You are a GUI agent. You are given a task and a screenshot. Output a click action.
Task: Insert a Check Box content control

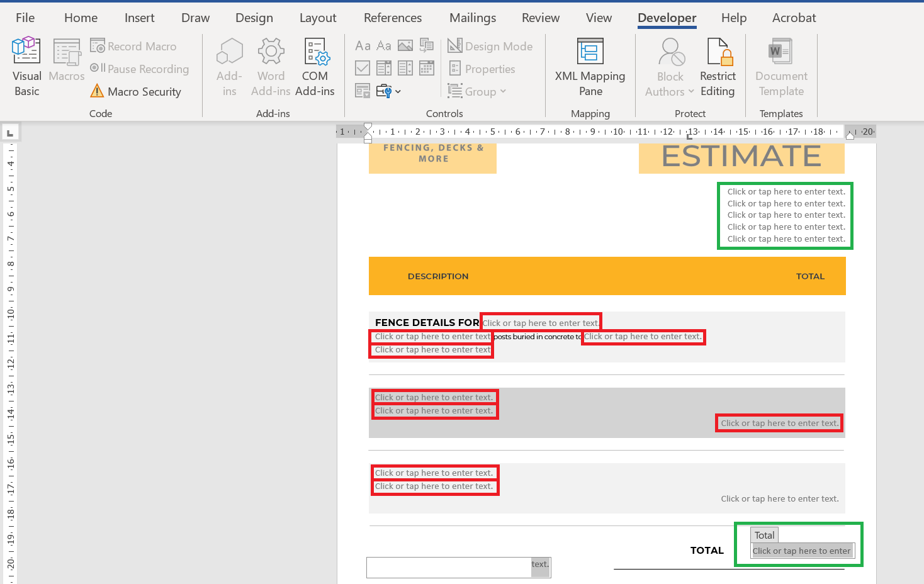(363, 68)
